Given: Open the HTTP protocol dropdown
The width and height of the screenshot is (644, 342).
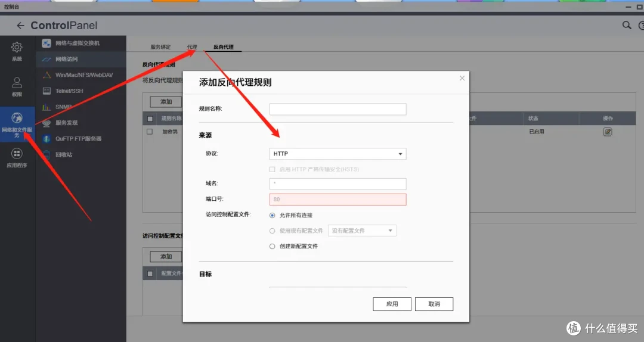Looking at the screenshot, I should coord(338,154).
